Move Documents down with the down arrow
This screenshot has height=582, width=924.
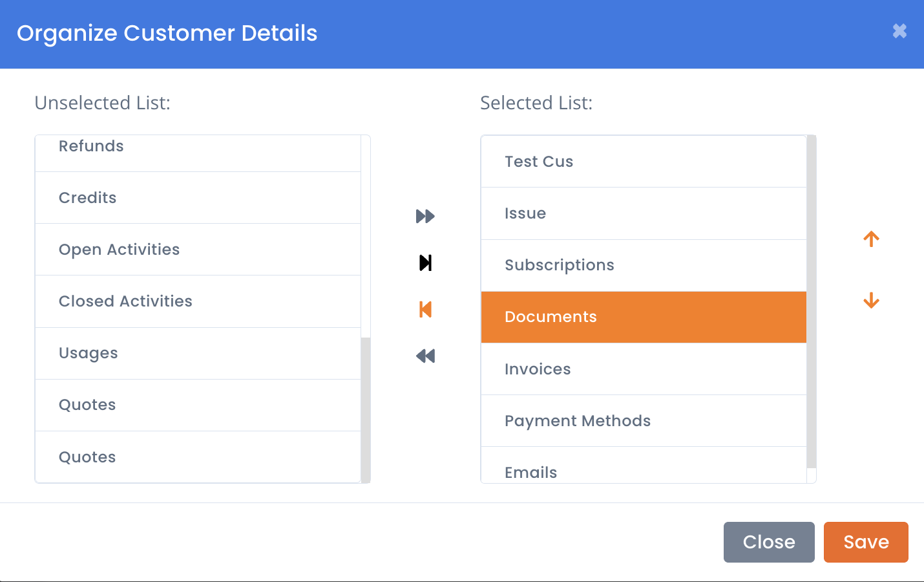tap(871, 301)
